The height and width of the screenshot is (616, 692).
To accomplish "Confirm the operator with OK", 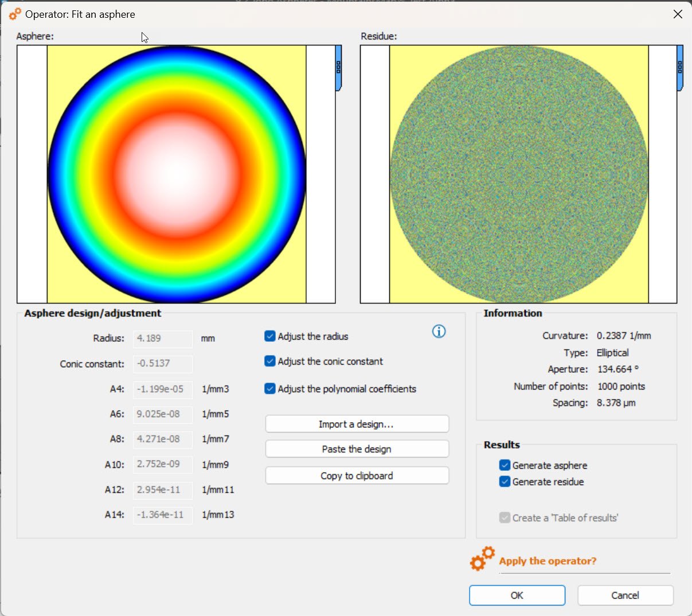I will tap(517, 595).
